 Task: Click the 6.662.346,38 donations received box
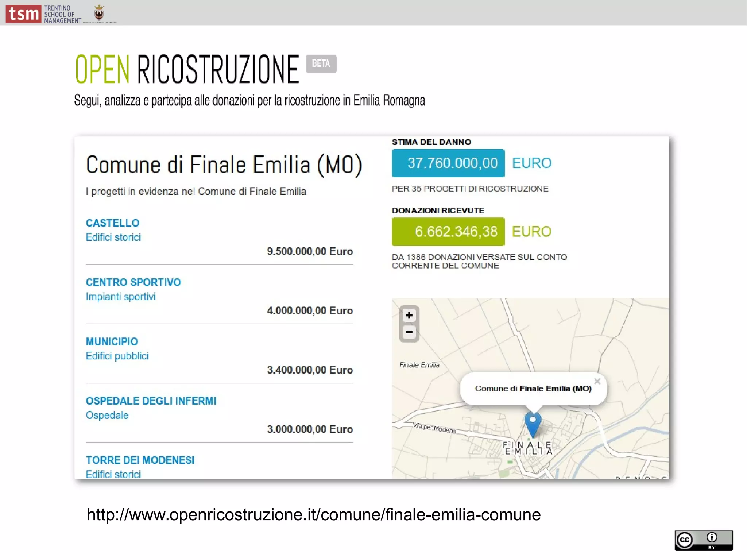tap(448, 232)
